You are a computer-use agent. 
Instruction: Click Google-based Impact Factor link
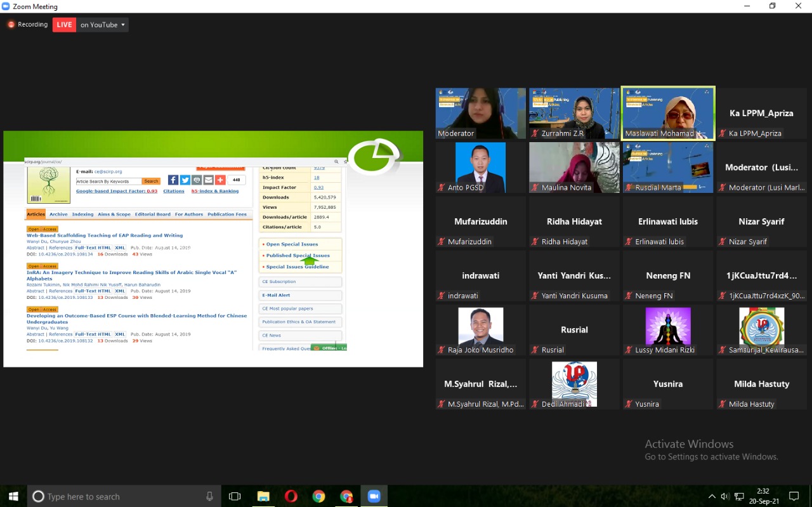click(x=117, y=191)
